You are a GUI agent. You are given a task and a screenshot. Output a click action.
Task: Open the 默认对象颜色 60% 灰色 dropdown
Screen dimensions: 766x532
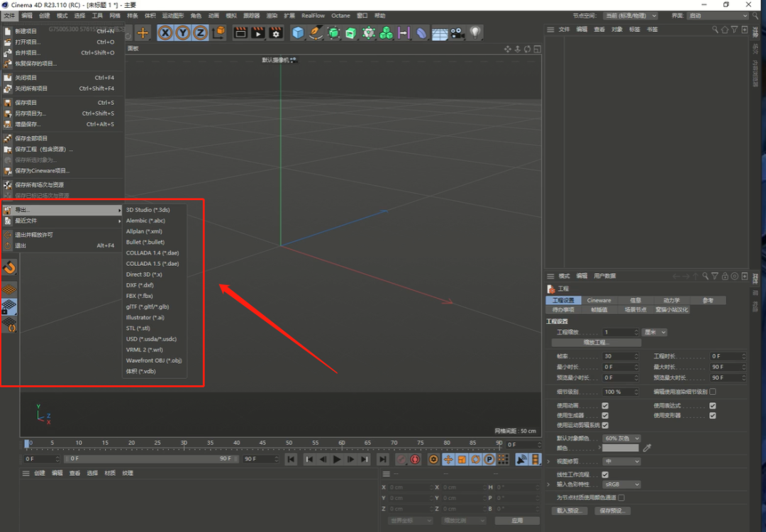(621, 438)
